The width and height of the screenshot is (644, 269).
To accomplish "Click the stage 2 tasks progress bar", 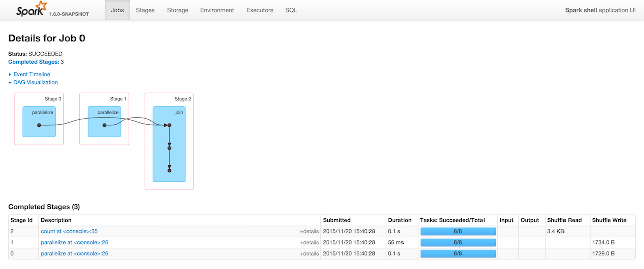I will [x=458, y=231].
